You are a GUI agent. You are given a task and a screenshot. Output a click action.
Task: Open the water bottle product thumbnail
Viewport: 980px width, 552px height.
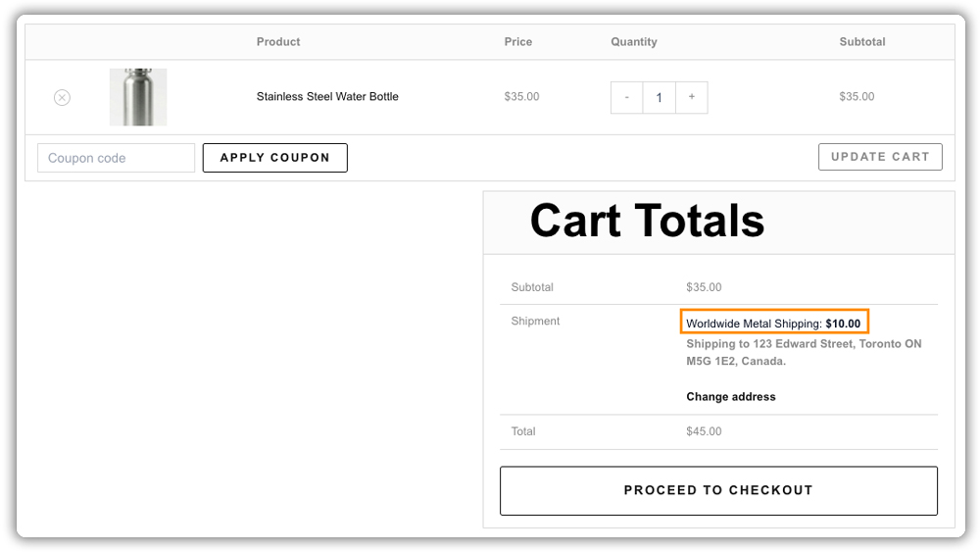click(138, 97)
